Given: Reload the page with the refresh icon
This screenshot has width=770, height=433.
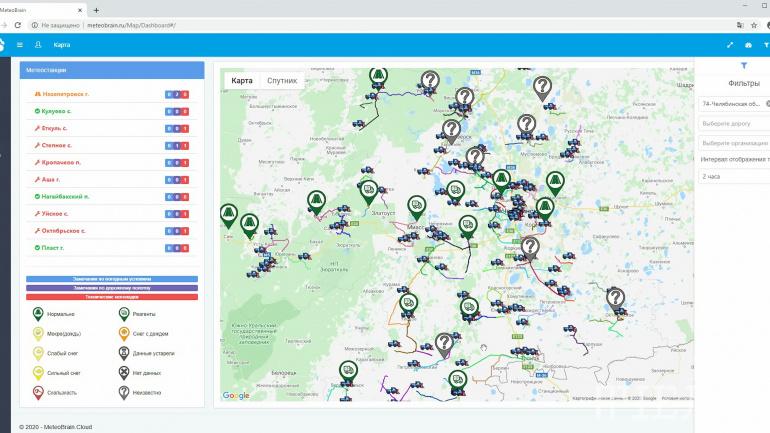Looking at the screenshot, I should click(20, 24).
